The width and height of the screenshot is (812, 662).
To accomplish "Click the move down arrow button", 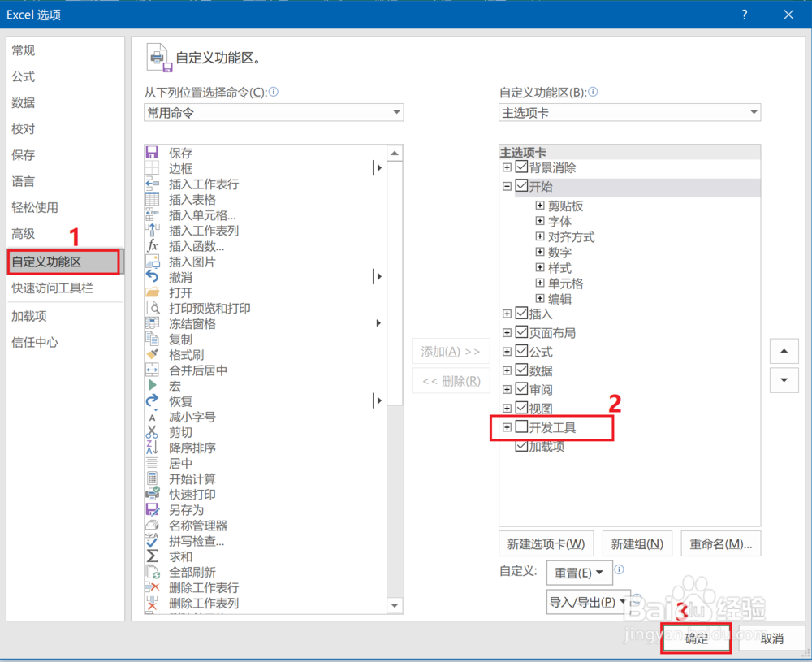I will click(784, 380).
